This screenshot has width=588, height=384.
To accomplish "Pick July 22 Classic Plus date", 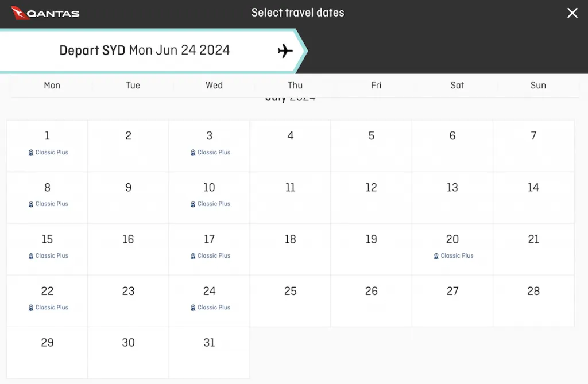I will (47, 301).
